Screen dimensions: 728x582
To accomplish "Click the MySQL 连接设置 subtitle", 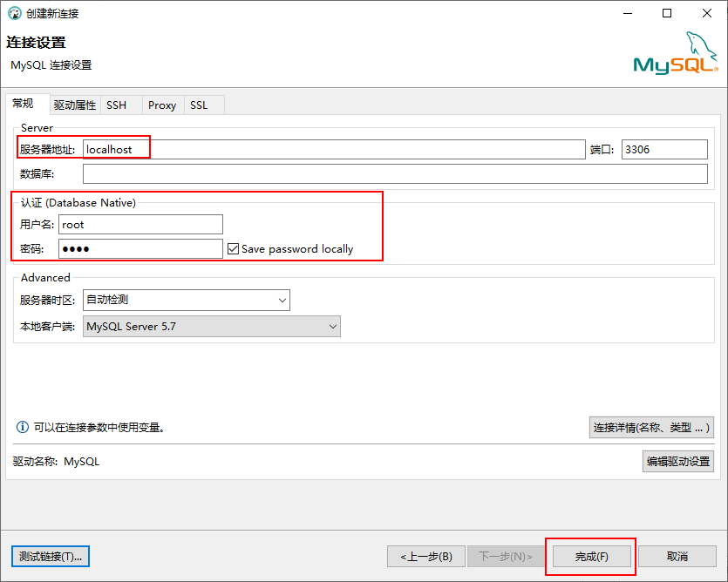I will coord(51,65).
